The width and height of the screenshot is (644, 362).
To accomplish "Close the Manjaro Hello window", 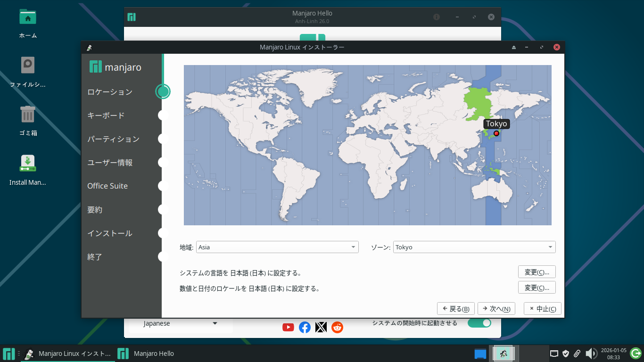I will click(x=491, y=17).
